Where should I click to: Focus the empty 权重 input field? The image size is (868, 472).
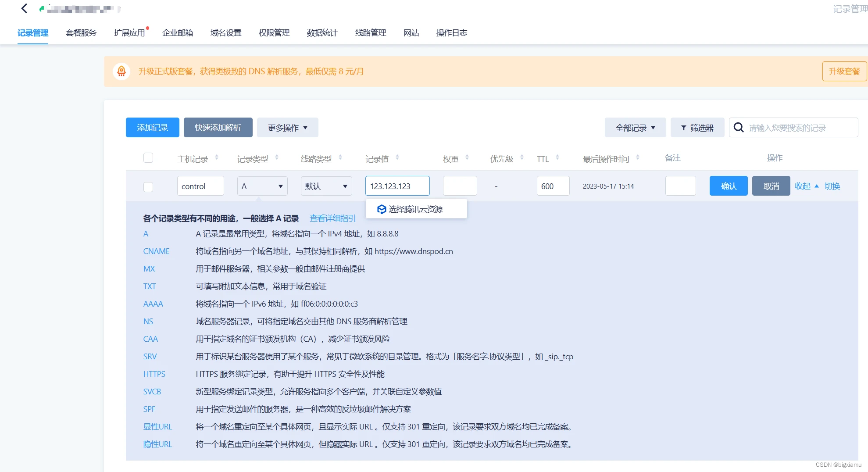click(x=460, y=186)
